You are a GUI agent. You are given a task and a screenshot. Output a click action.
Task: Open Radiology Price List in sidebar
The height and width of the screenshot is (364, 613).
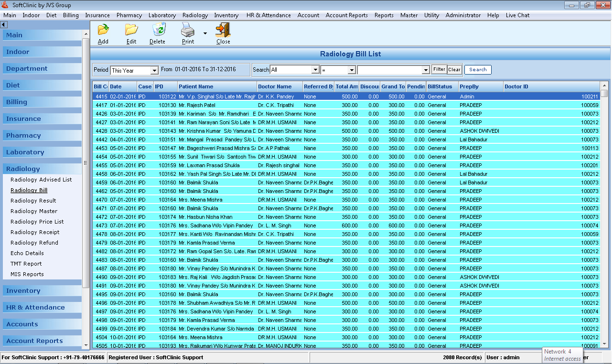coord(37,222)
